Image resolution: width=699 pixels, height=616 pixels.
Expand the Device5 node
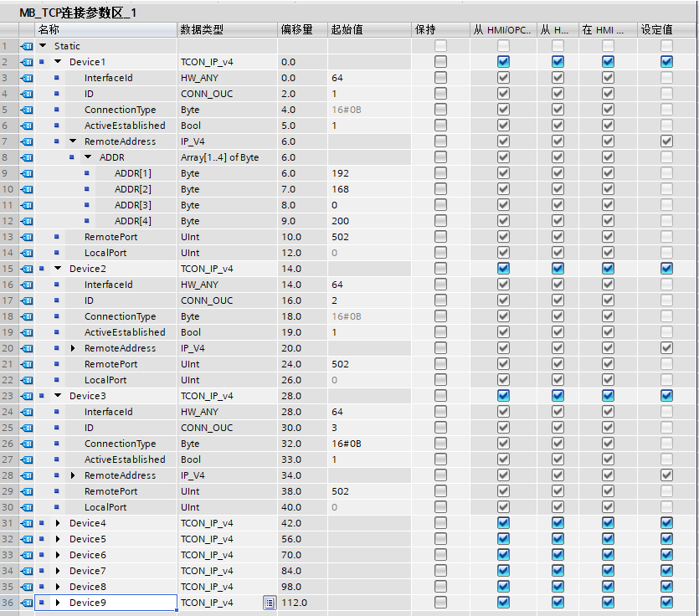pyautogui.click(x=58, y=539)
